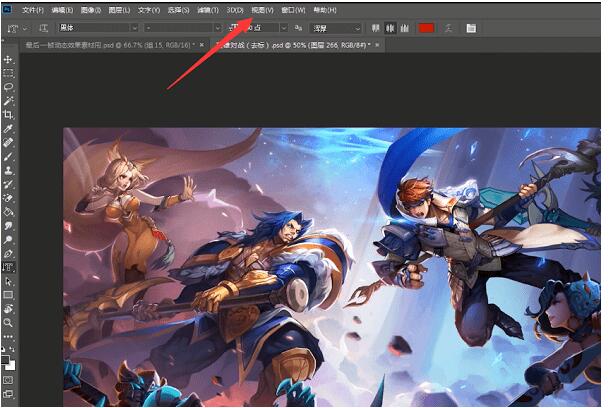Toggle the Character and Paragraph panels
The image size is (609, 408).
[x=471, y=28]
